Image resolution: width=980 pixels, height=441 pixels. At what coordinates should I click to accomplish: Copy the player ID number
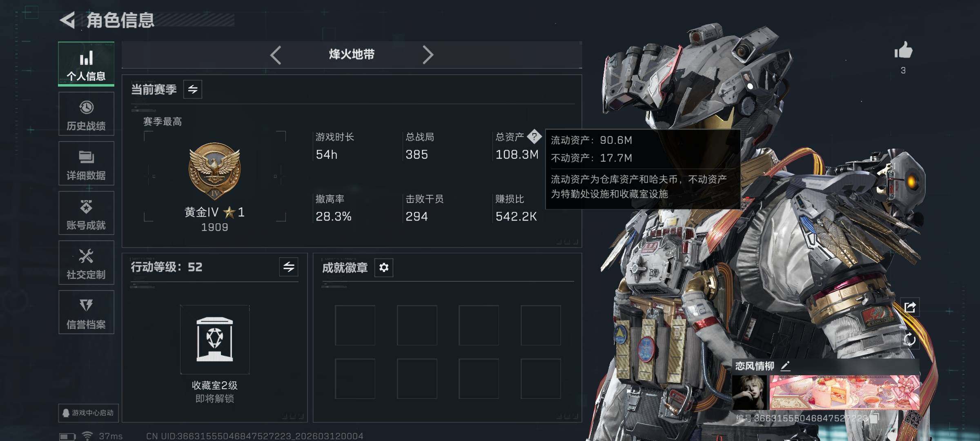tap(874, 418)
